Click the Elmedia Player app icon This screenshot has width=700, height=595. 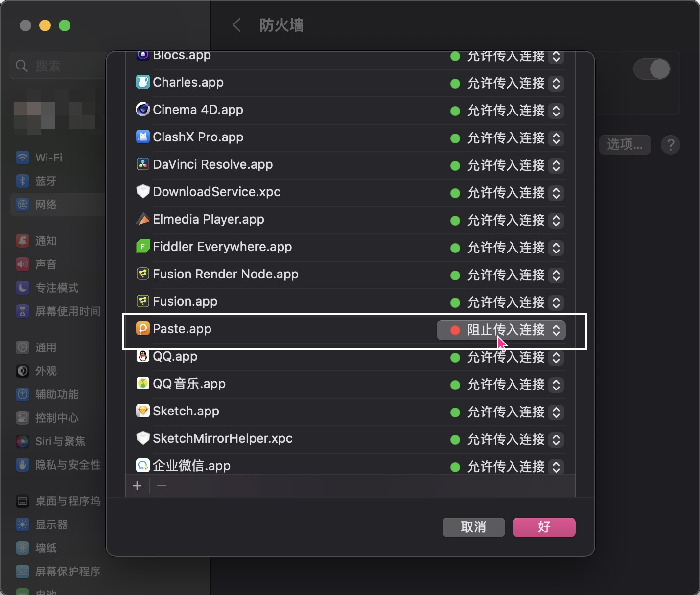pyautogui.click(x=142, y=219)
